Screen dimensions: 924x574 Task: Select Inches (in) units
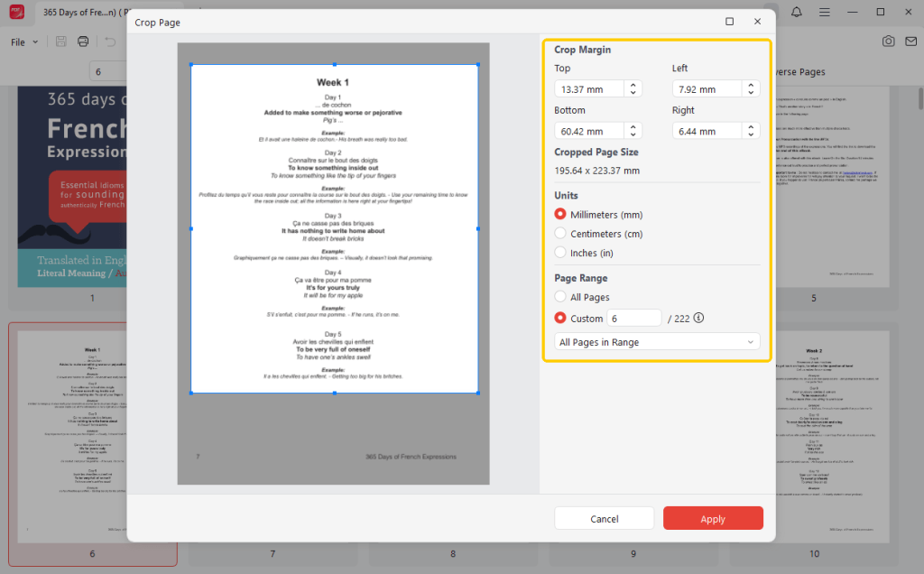click(560, 252)
